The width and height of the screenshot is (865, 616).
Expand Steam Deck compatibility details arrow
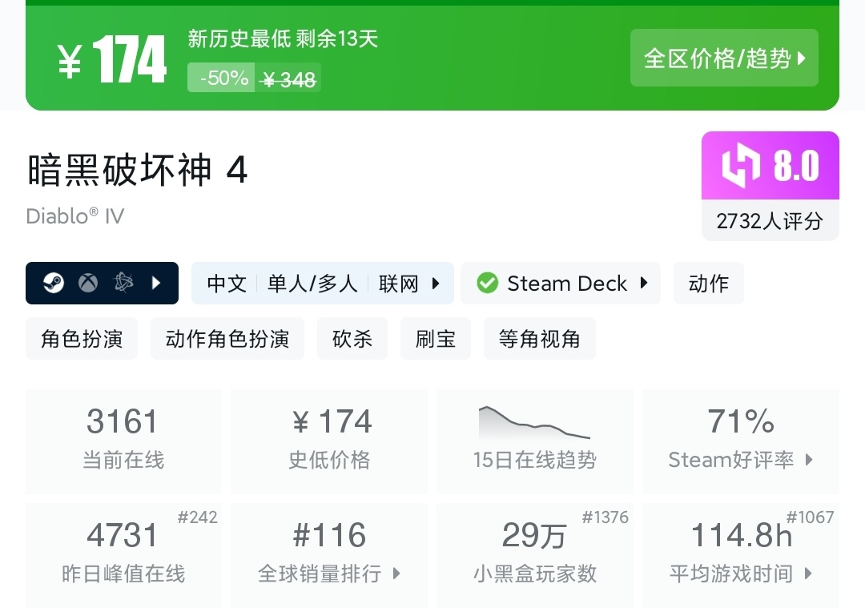[x=644, y=283]
